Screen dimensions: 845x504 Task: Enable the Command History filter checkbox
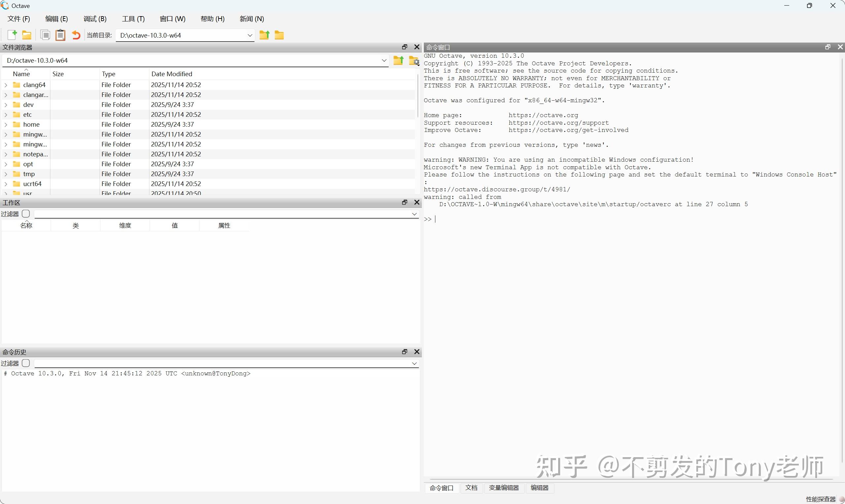26,363
